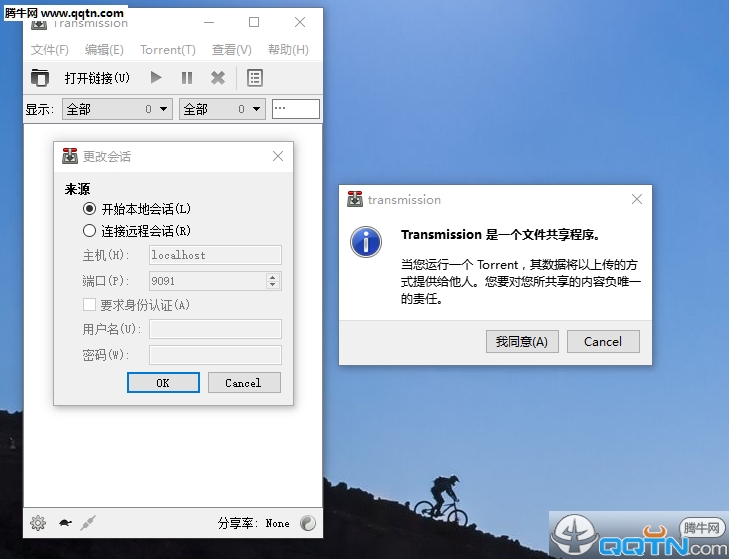Click the 密码(W) input field
Image resolution: width=729 pixels, height=559 pixels.
(215, 355)
